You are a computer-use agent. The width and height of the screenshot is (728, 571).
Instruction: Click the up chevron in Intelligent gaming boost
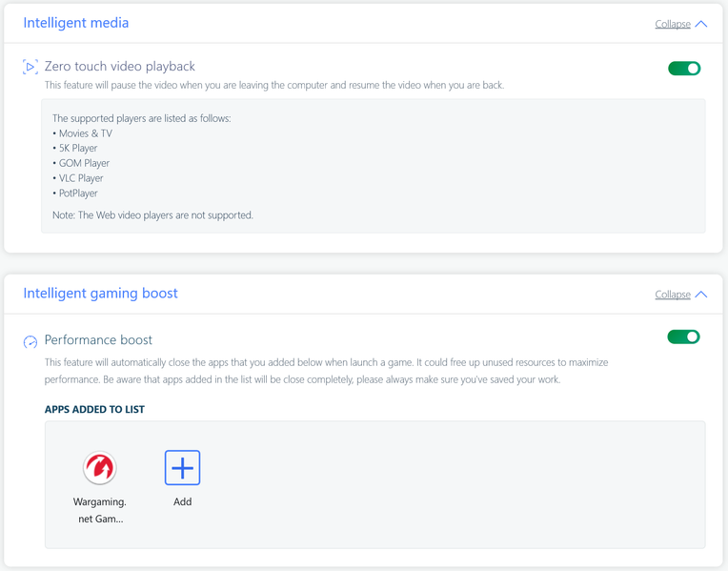point(701,295)
